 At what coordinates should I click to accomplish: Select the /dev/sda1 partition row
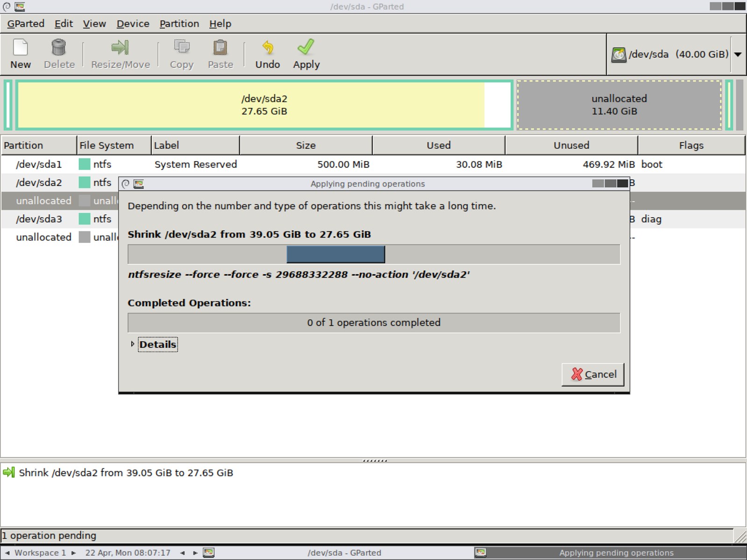[39, 164]
